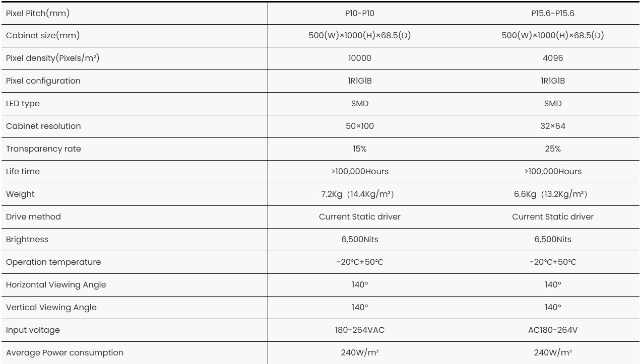The width and height of the screenshot is (640, 364).
Task: Click the "Average Power consumption" row label
Action: tap(65, 353)
